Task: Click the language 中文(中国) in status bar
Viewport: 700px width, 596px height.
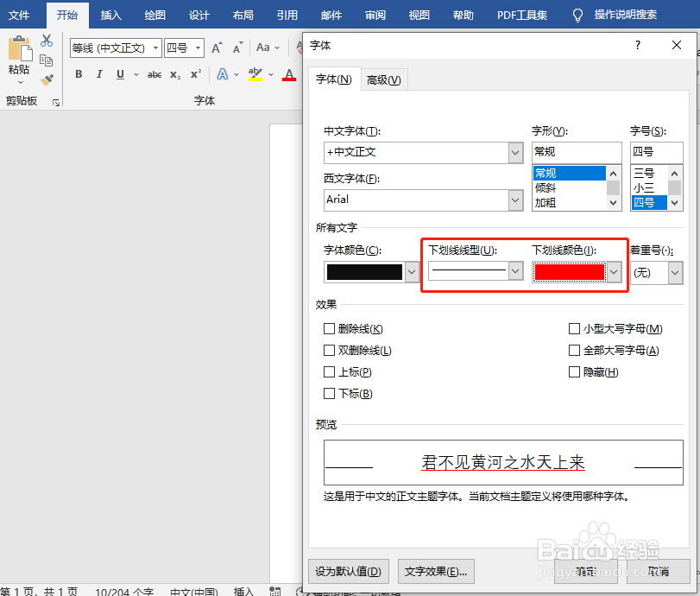Action: click(193, 592)
